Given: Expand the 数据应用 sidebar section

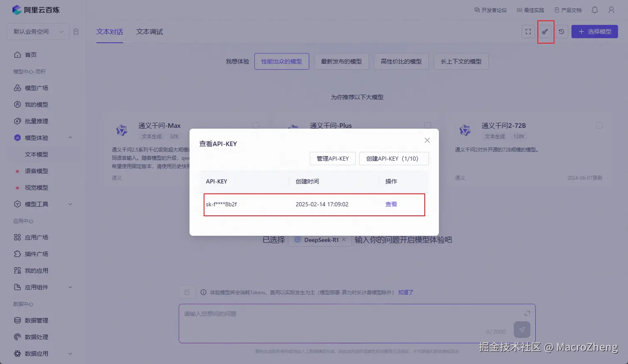Looking at the screenshot, I should (70, 354).
